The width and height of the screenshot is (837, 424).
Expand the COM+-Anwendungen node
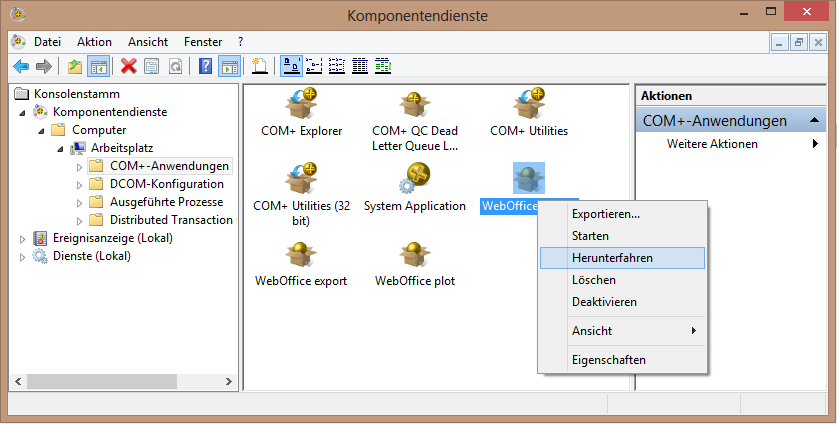[80, 167]
